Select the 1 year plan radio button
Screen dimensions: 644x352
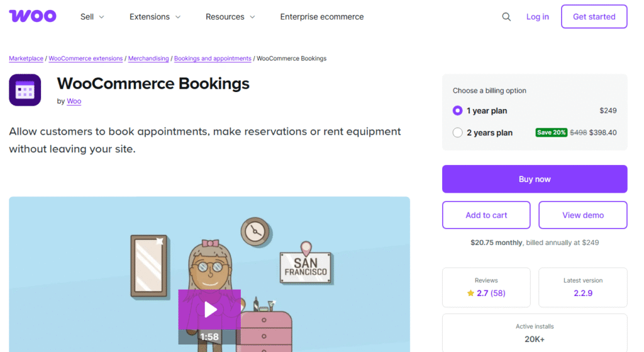[x=458, y=111]
